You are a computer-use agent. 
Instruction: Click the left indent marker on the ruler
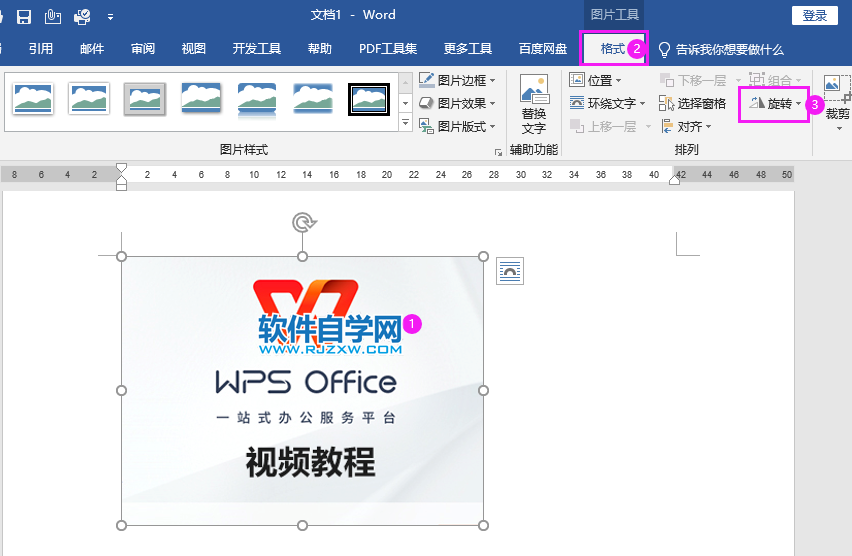tap(122, 186)
